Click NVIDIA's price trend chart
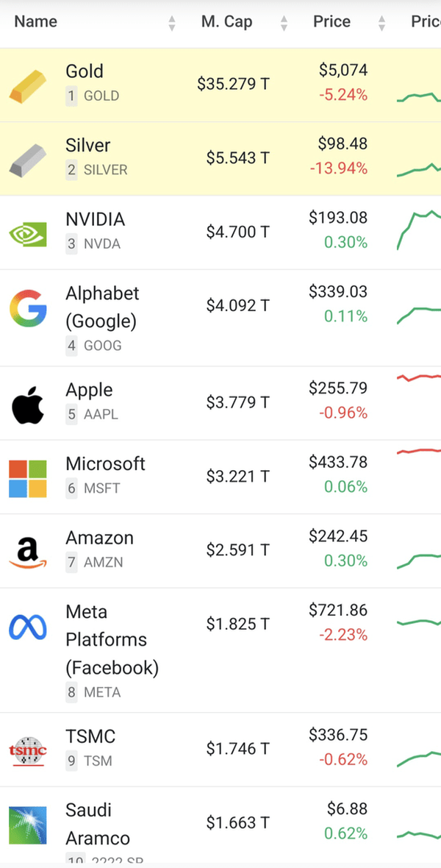Viewport: 441px width, 868px height. tap(419, 228)
